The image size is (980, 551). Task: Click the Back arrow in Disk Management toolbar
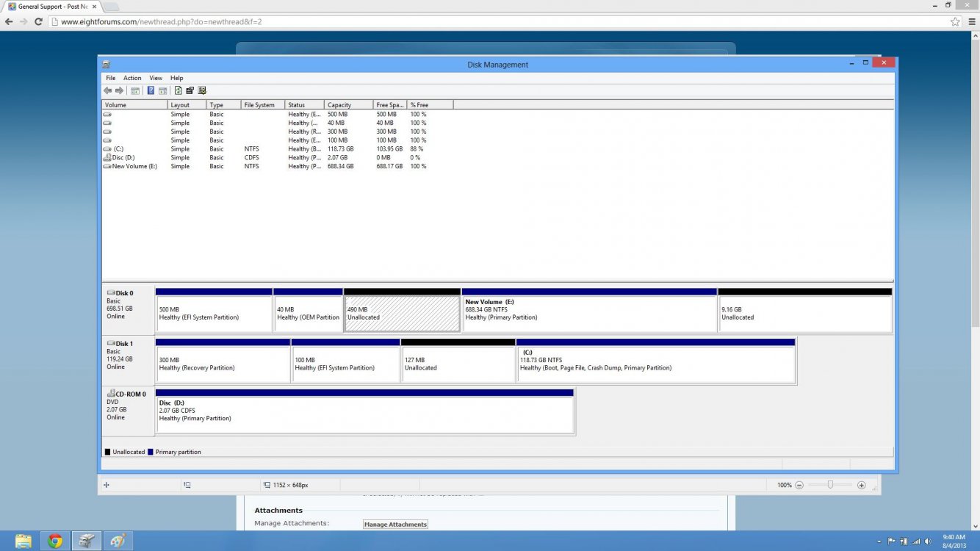point(108,90)
